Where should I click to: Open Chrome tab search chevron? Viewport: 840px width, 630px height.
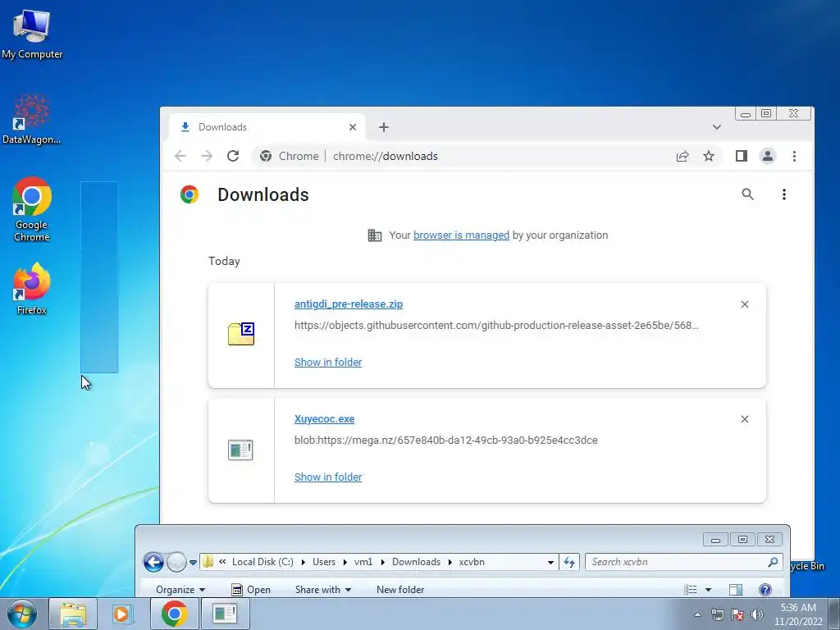[716, 127]
